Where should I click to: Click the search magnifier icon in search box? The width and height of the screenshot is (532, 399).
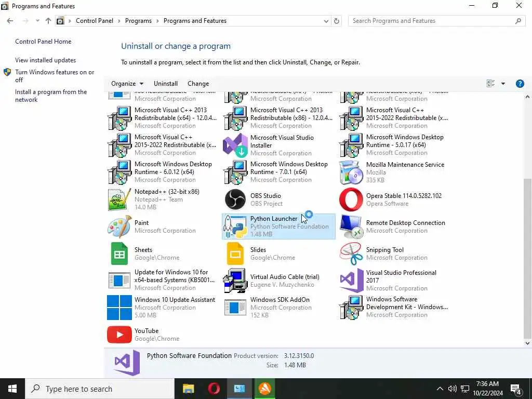[518, 21]
